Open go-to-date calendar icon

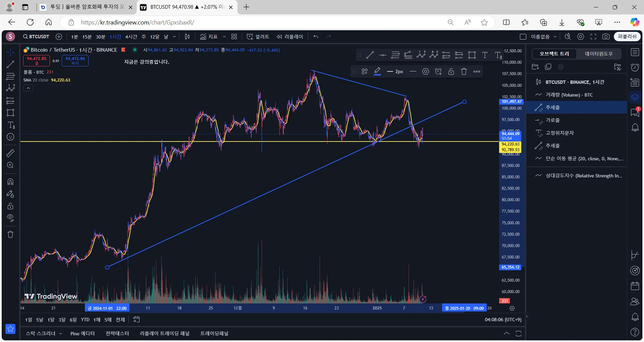click(x=136, y=320)
